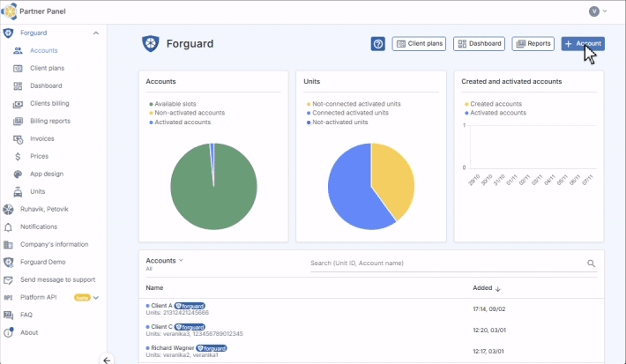Screen dimensions: 626x364
Task: Toggle Non-activated accounts legend item
Action: pos(187,113)
